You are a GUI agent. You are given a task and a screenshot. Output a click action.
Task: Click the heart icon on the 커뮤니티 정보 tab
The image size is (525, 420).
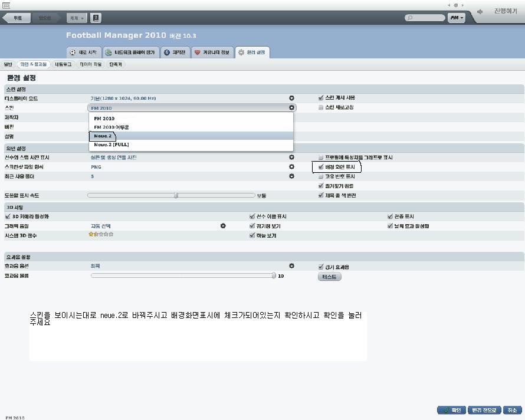click(x=197, y=52)
